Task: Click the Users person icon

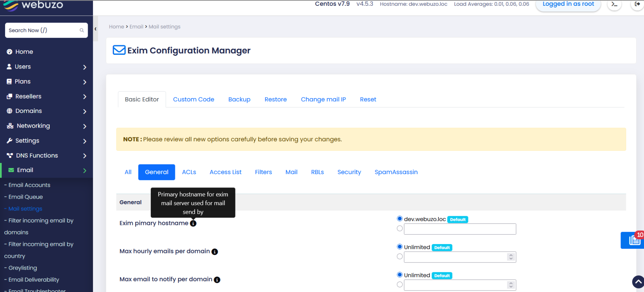Action: 9,67
